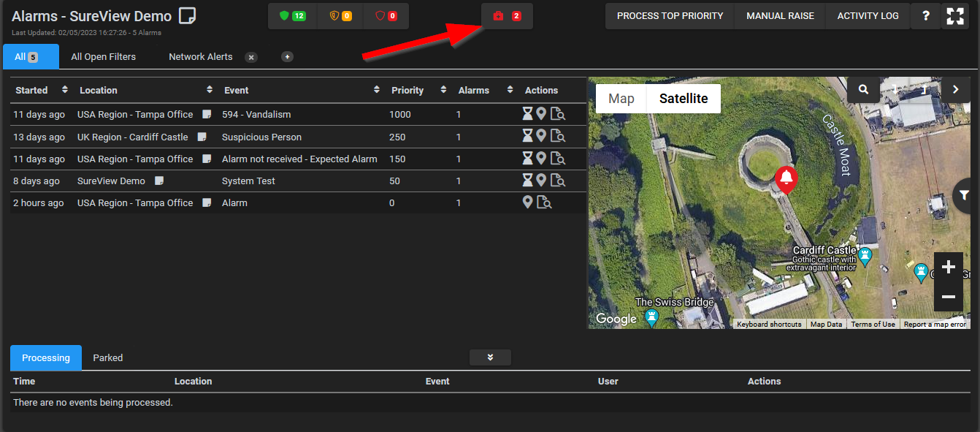Switch to All Open Filters tab
The image size is (980, 432).
(x=103, y=56)
